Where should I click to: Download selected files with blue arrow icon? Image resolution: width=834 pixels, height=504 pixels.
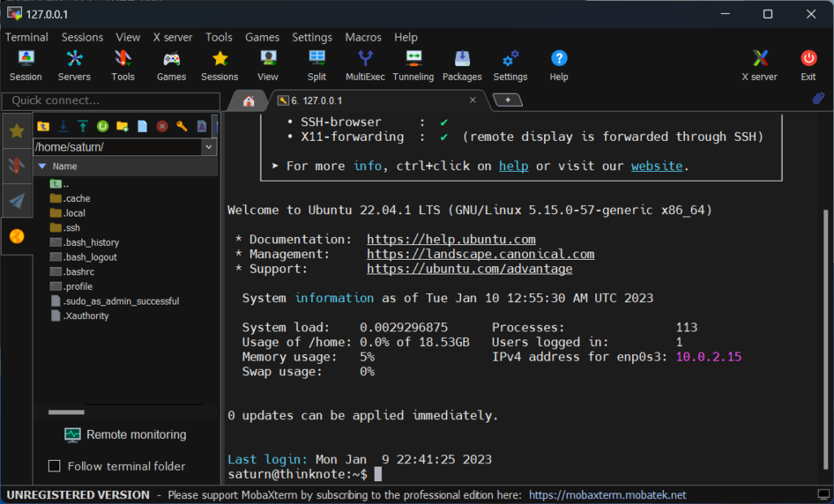click(x=63, y=126)
